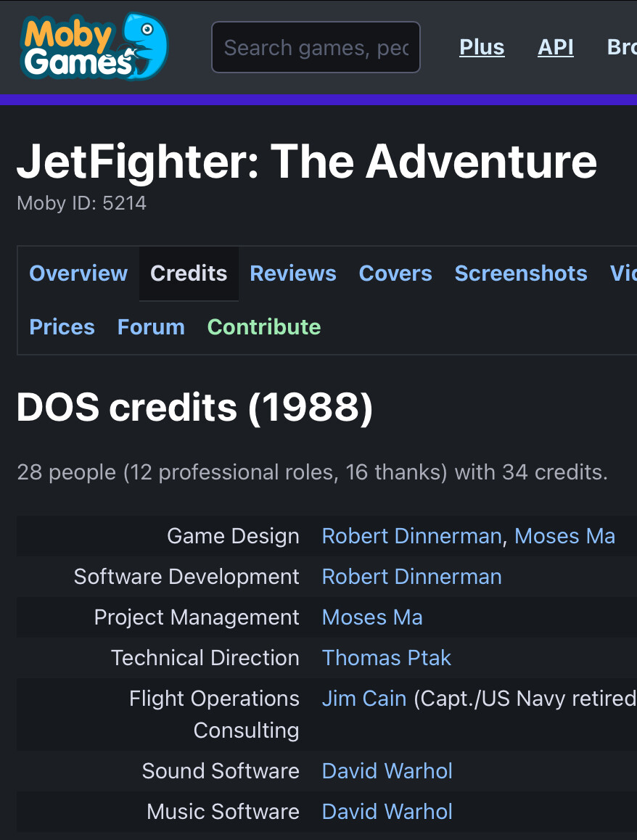Click the MobyGames logo
Screen dimensions: 637x840
point(94,46)
